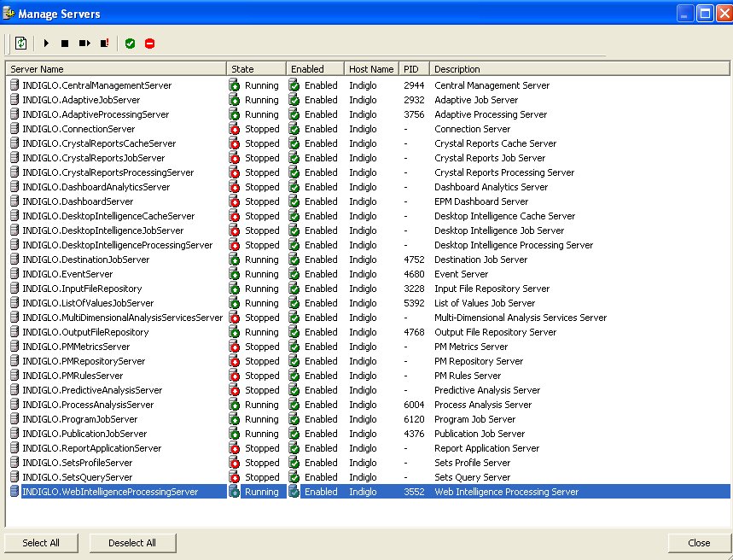Image resolution: width=733 pixels, height=560 pixels.
Task: Click enabled icon of SetsQueryServer row
Action: point(294,476)
